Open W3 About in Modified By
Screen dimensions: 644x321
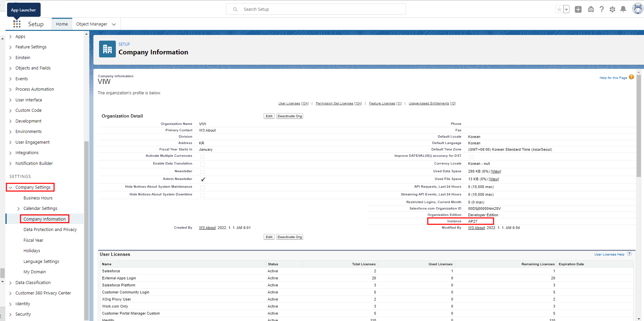tap(476, 228)
